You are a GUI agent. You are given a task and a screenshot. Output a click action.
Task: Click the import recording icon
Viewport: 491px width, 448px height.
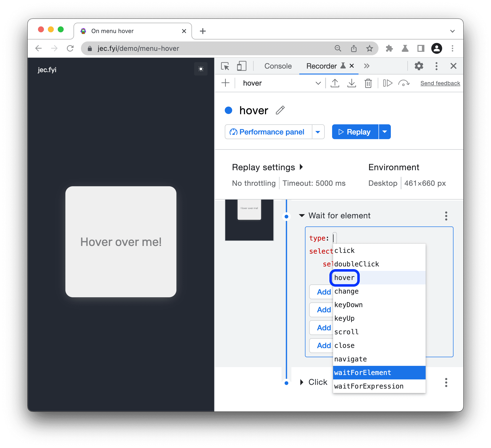point(351,83)
